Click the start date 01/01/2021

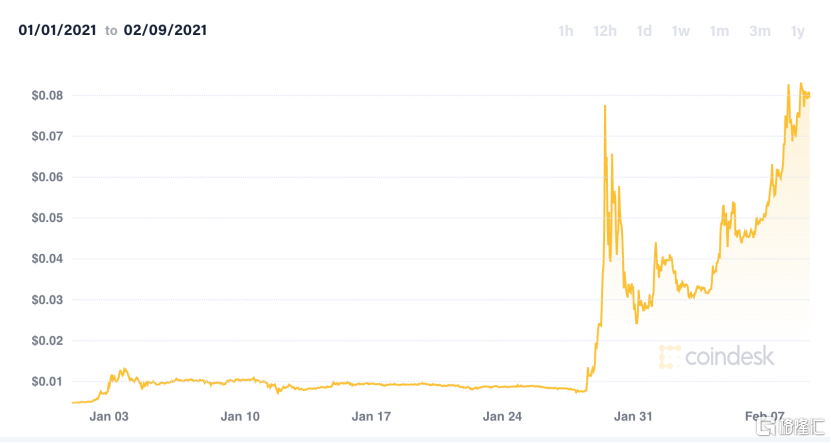(58, 30)
